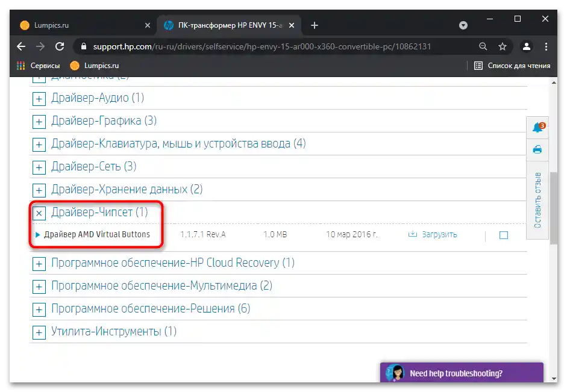Viewport: 567px width, 392px height.
Task: Collapse the Драйвер-Чипсет (1) section
Action: coord(39,213)
